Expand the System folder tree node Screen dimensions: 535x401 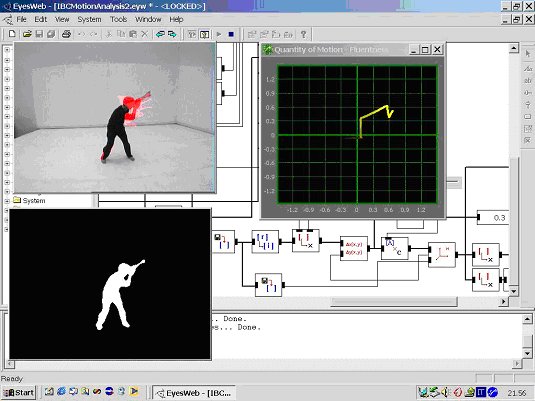point(7,201)
